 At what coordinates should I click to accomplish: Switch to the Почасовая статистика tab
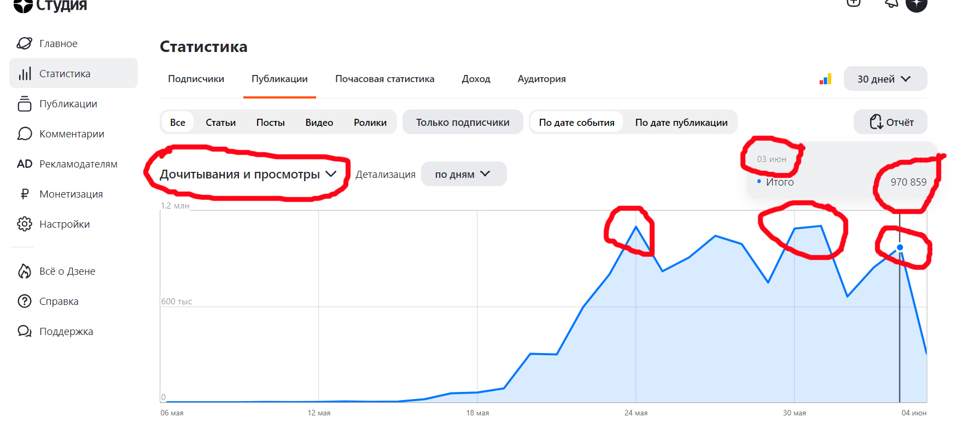[x=384, y=79]
